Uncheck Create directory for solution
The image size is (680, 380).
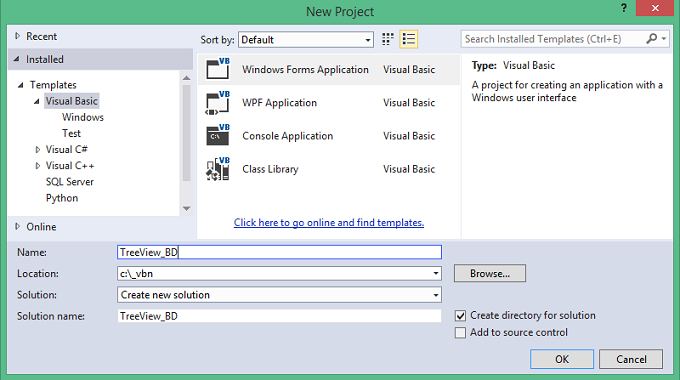point(461,315)
